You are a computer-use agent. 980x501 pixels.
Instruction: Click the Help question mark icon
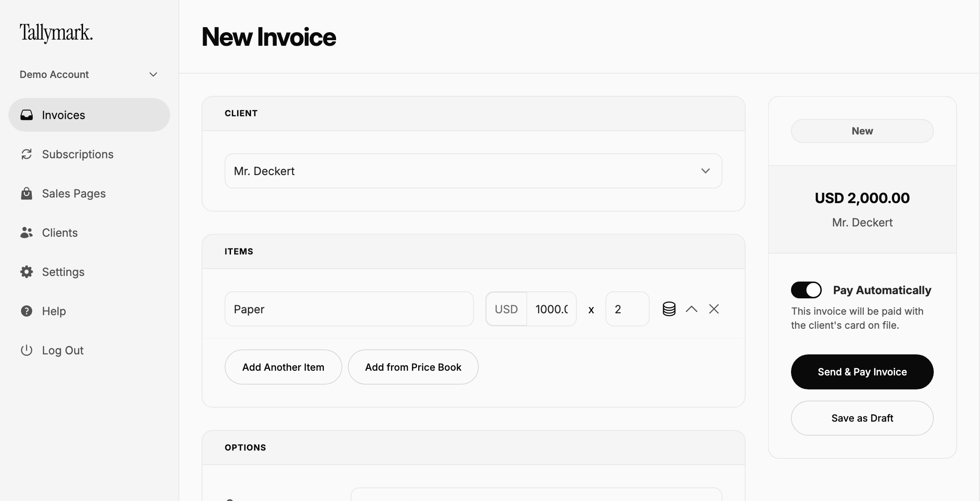coord(27,311)
